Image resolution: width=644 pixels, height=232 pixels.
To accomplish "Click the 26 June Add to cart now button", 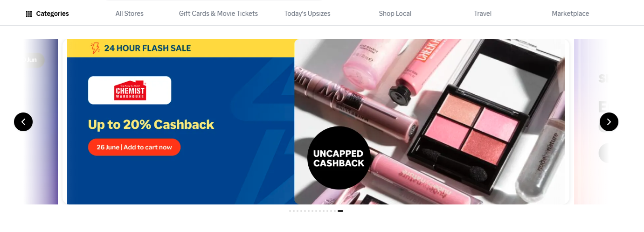I will pyautogui.click(x=134, y=147).
